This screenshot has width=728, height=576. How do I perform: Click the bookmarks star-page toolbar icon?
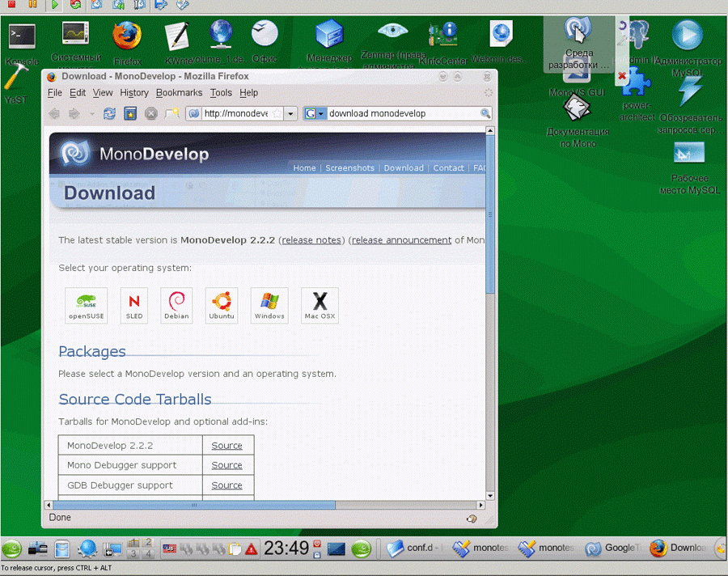tap(130, 113)
